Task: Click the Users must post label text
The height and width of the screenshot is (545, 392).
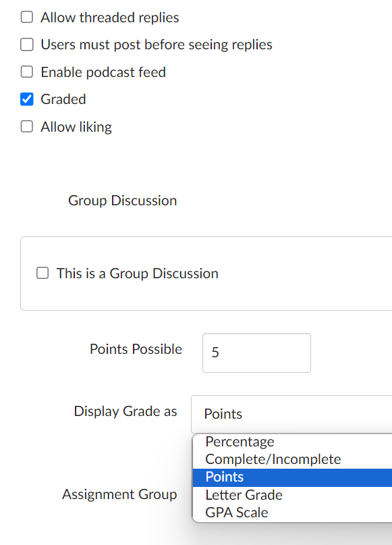Action: coord(157,45)
